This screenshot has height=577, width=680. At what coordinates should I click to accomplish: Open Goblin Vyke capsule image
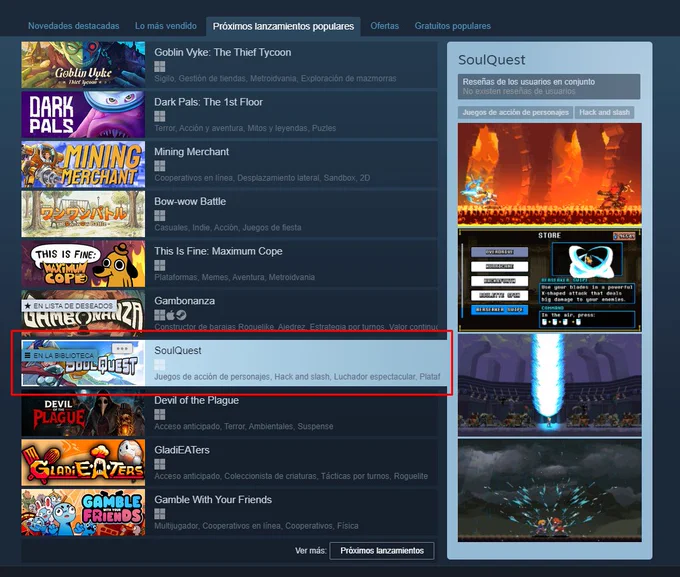tap(83, 65)
